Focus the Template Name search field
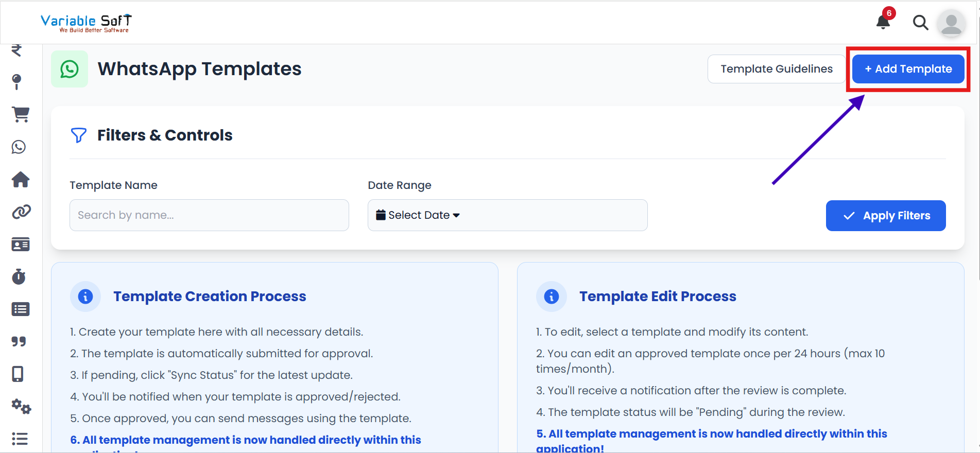 click(209, 215)
